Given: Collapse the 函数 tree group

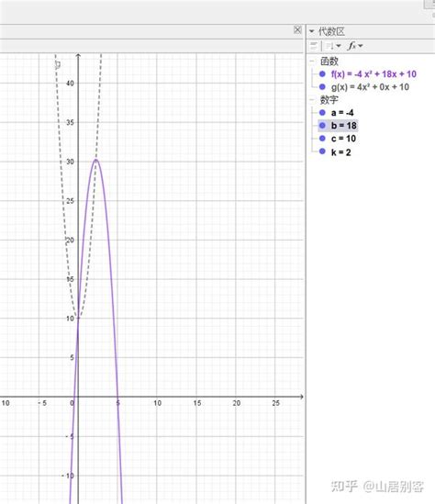Looking at the screenshot, I should tap(312, 61).
